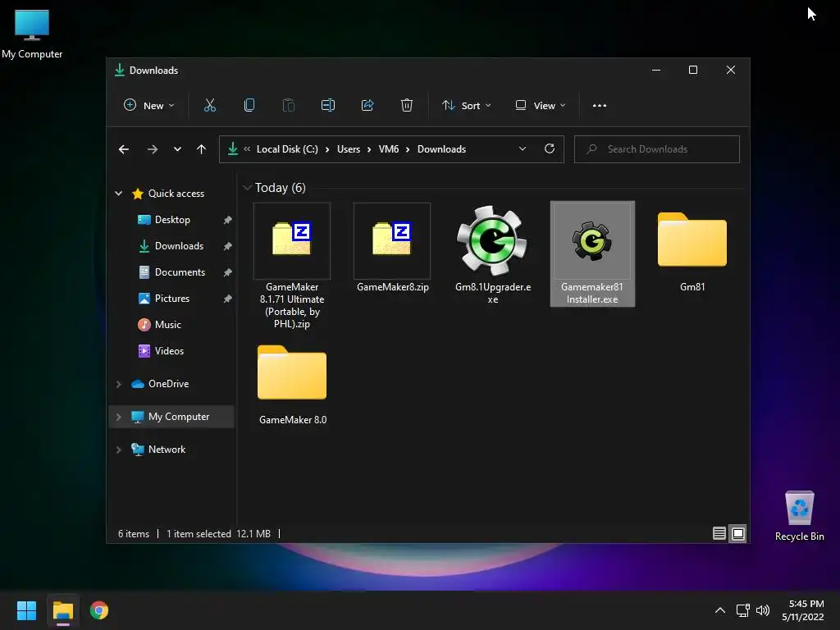The image size is (840, 630).
Task: Go up one folder level arrow
Action: (x=202, y=149)
